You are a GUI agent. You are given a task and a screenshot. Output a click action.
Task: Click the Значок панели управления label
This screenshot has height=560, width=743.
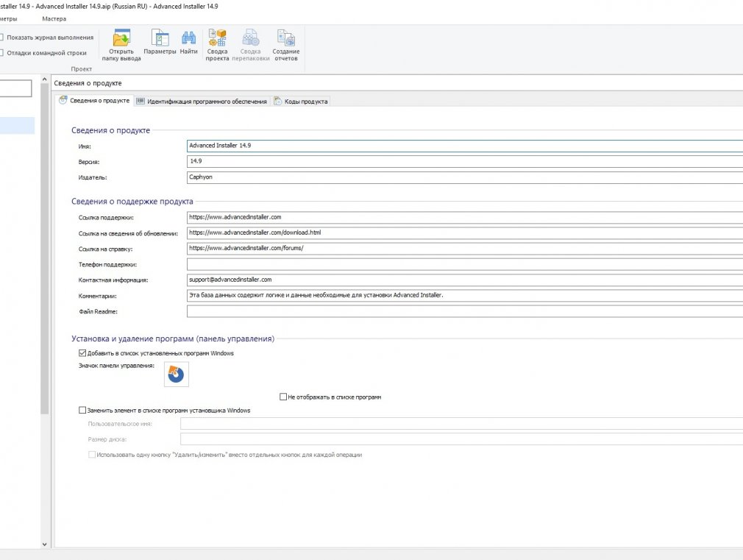pos(116,366)
